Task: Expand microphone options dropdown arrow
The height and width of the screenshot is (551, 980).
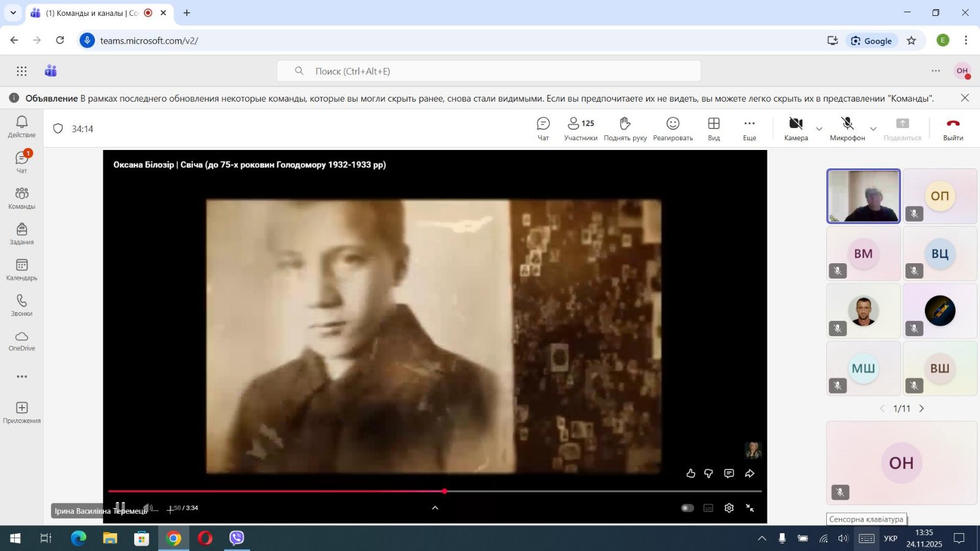Action: pyautogui.click(x=873, y=129)
